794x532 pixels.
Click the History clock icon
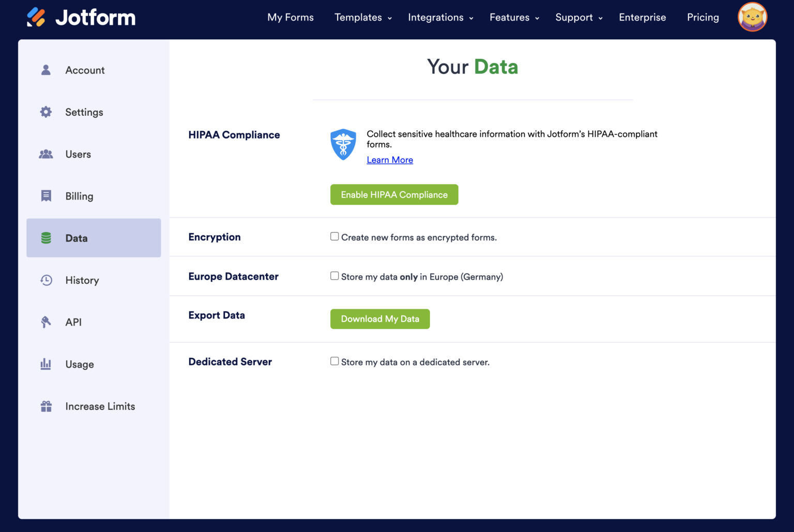tap(46, 280)
